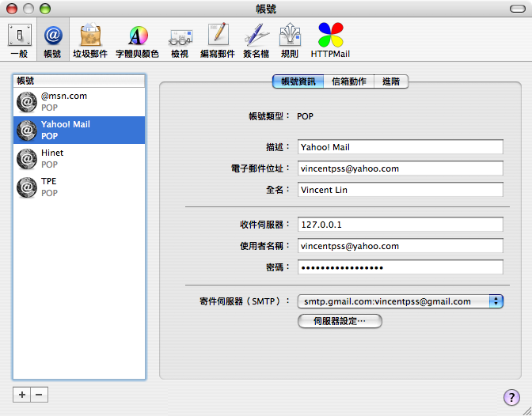Select the 帳號 (Accounts) toolbar icon
The height and width of the screenshot is (416, 532).
(x=52, y=40)
